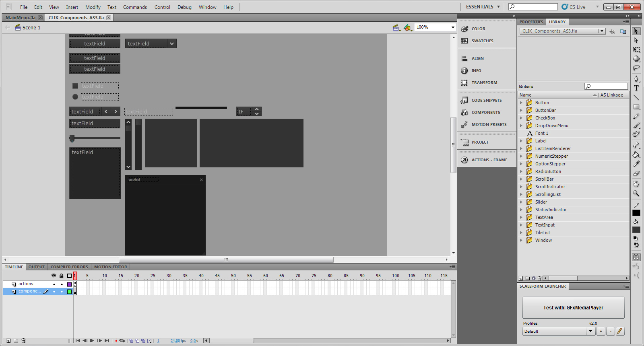
Task: Choose the Eraser tool
Action: click(x=636, y=173)
